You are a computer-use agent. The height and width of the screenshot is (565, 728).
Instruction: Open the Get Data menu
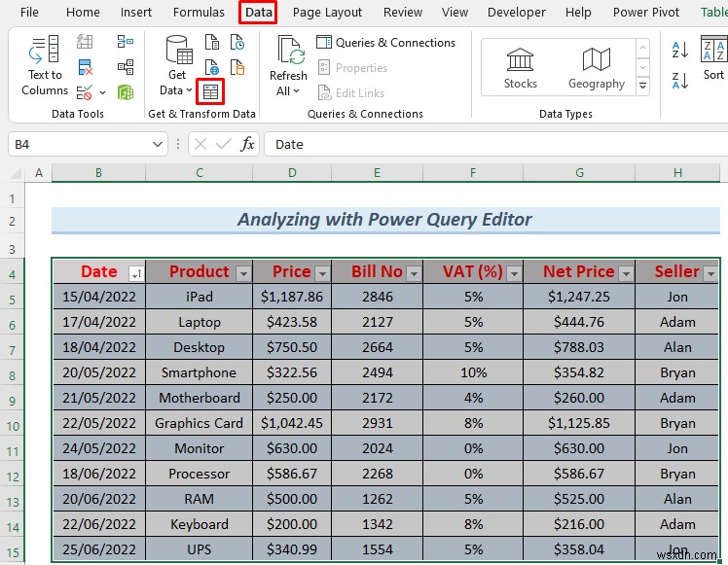(177, 65)
